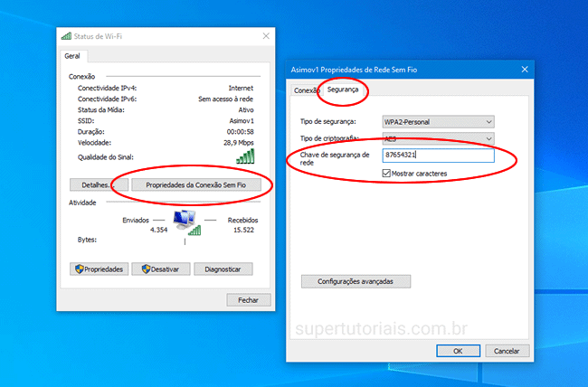Click the network security key field
588x387 pixels.
pos(438,156)
